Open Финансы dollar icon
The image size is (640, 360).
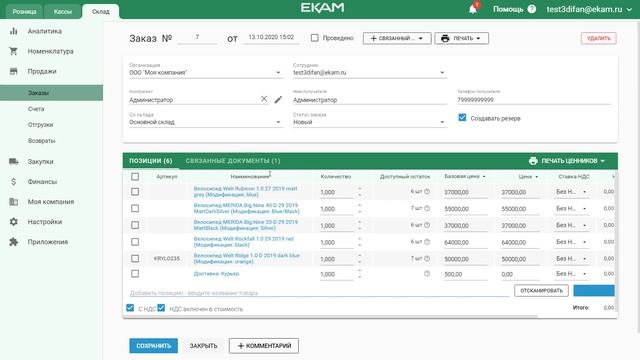pos(13,182)
